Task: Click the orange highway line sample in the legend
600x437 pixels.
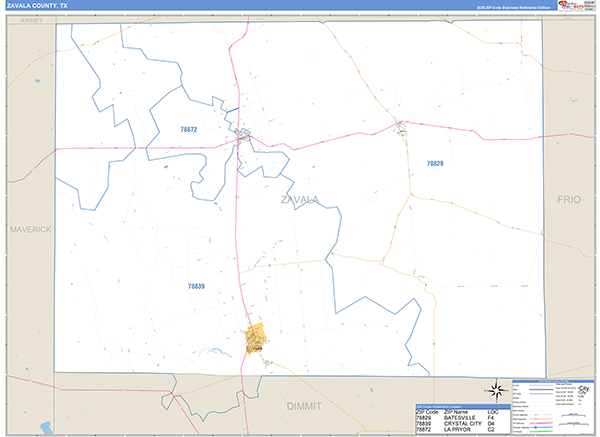Action: [x=541, y=419]
